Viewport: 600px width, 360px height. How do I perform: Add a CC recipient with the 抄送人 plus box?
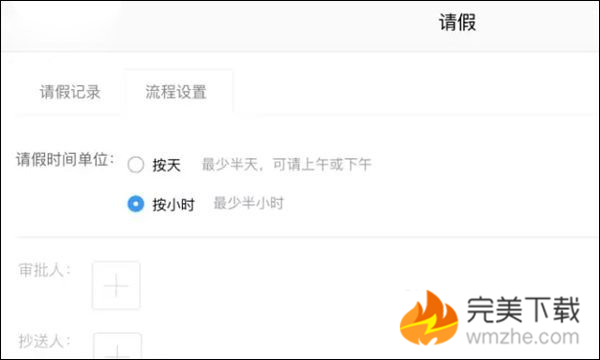coord(117,346)
